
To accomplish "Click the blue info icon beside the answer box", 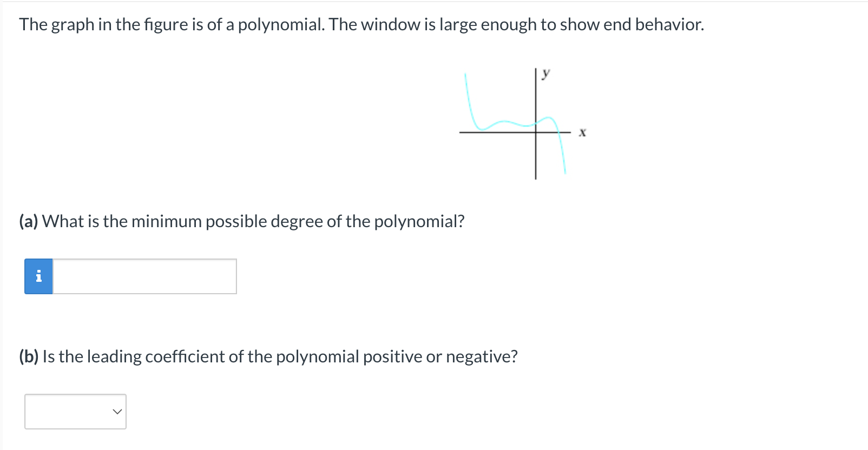I will tap(38, 276).
